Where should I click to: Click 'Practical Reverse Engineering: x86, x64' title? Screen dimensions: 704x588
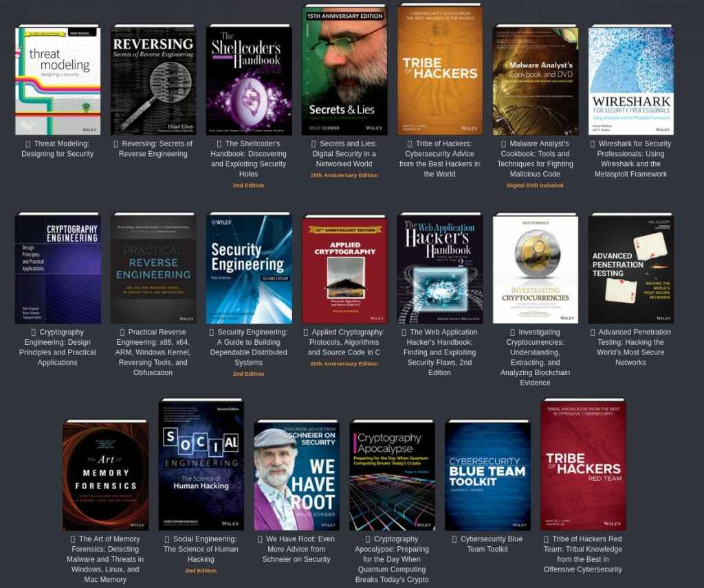[x=153, y=352]
